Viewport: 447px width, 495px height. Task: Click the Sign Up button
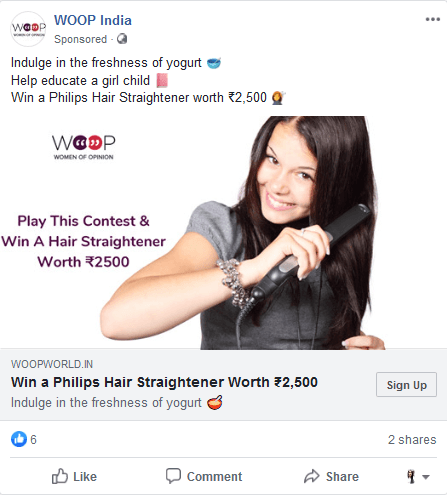406,385
